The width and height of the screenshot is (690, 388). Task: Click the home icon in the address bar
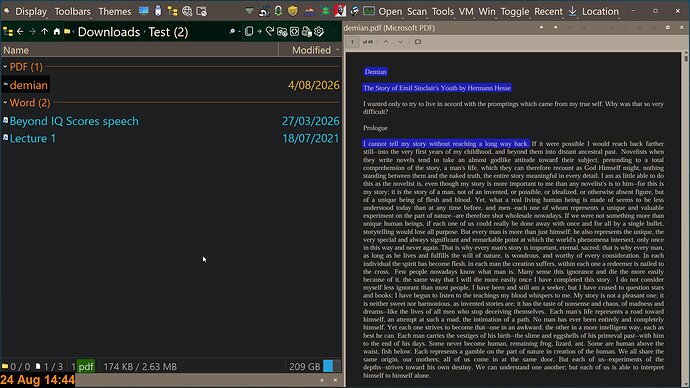click(x=56, y=32)
